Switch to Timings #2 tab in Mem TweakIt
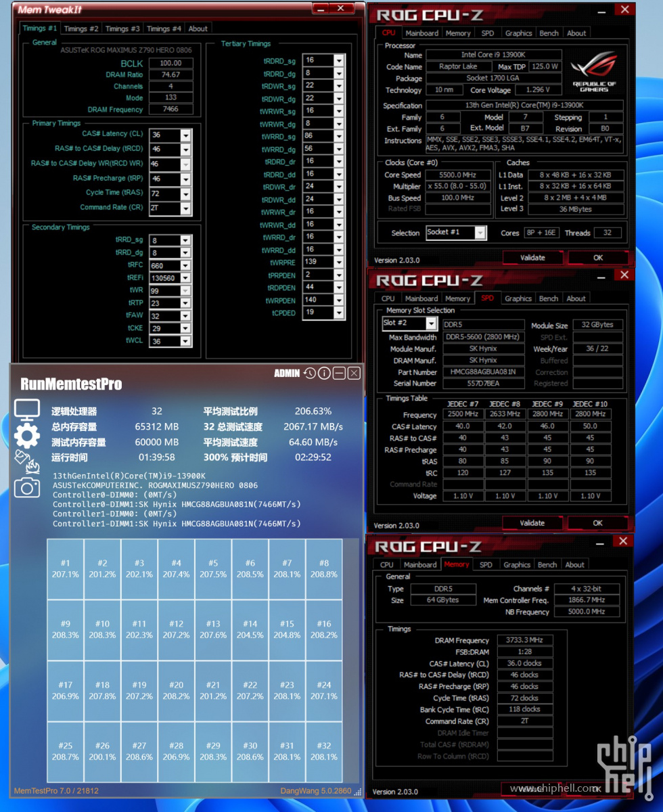 (x=81, y=28)
